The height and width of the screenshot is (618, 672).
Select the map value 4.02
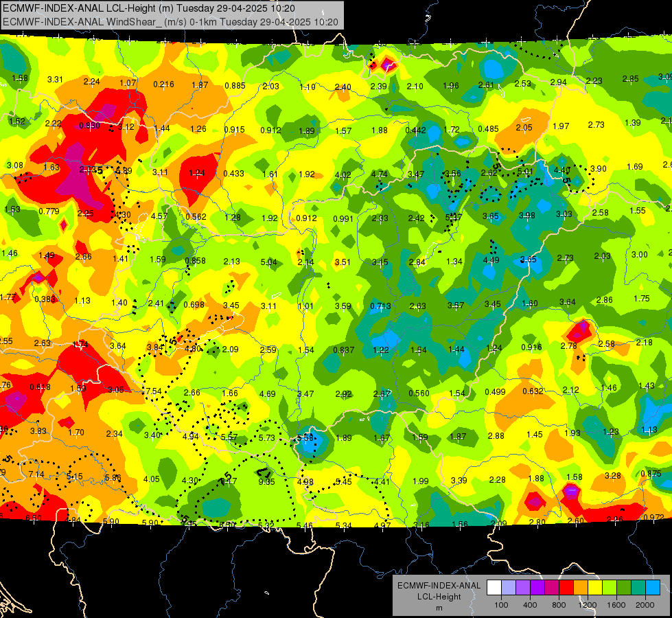click(343, 175)
